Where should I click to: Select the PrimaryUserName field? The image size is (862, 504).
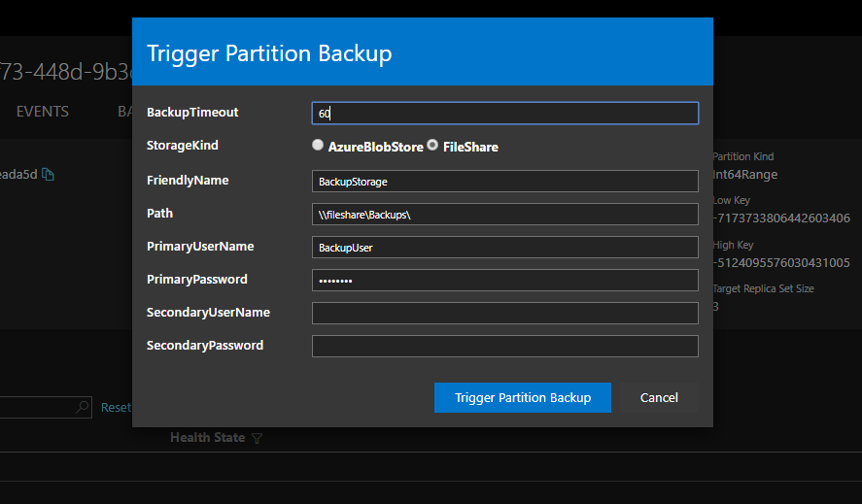[505, 248]
